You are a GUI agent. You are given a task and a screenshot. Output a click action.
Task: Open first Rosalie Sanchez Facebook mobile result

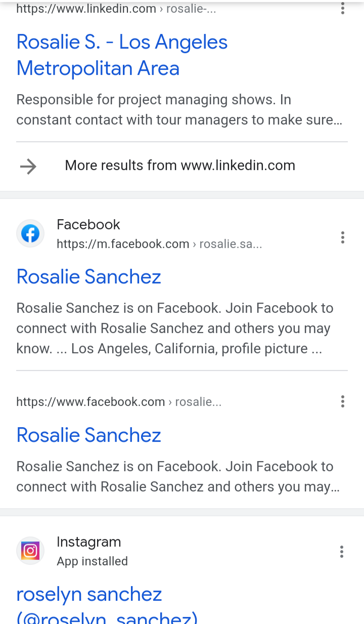click(x=89, y=277)
